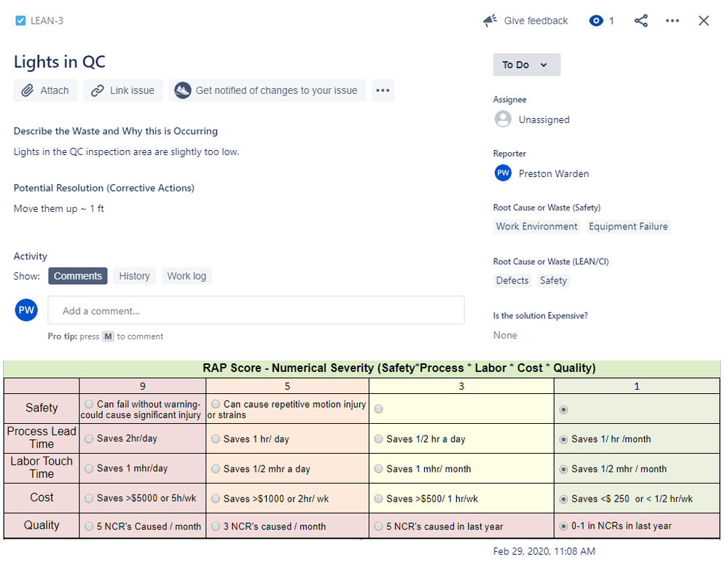Open the To Do status dropdown
Viewport: 728px width, 576px height.
pos(526,65)
